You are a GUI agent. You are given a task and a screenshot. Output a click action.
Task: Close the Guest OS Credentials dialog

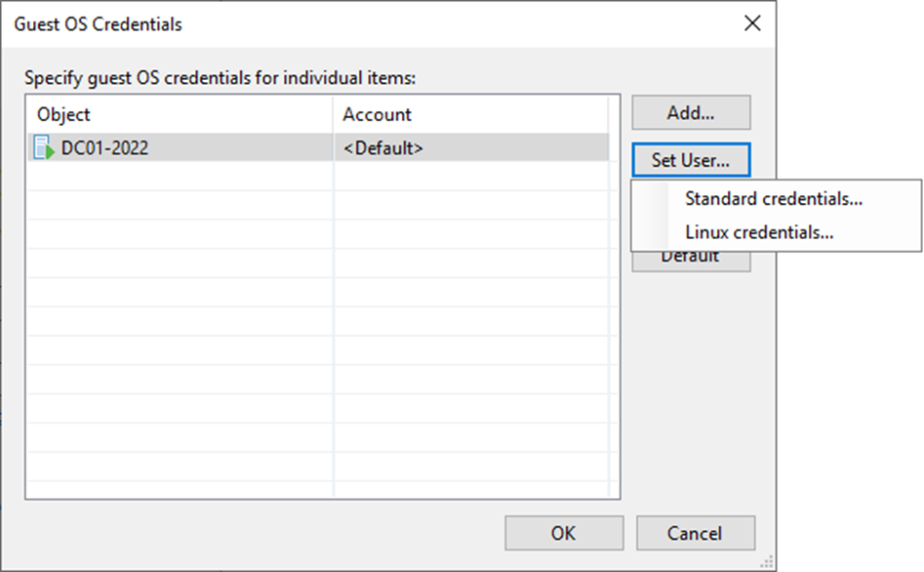pyautogui.click(x=752, y=23)
